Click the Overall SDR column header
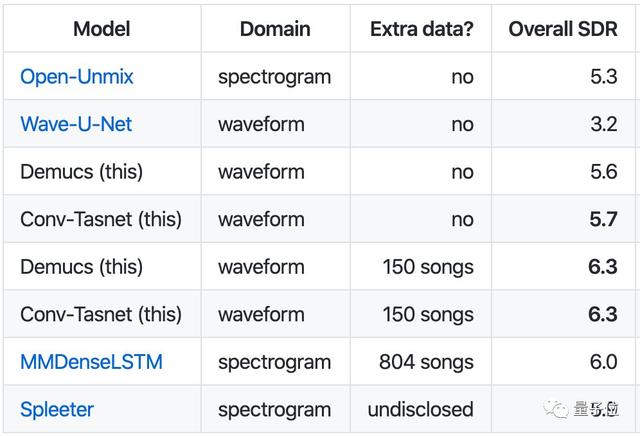Screen dimensions: 640x437 (563, 28)
